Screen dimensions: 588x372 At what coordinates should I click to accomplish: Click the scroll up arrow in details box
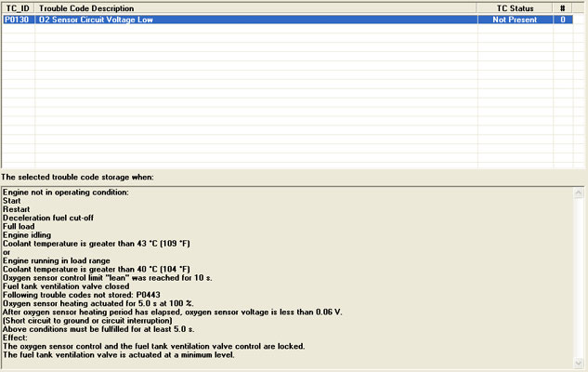click(579, 193)
